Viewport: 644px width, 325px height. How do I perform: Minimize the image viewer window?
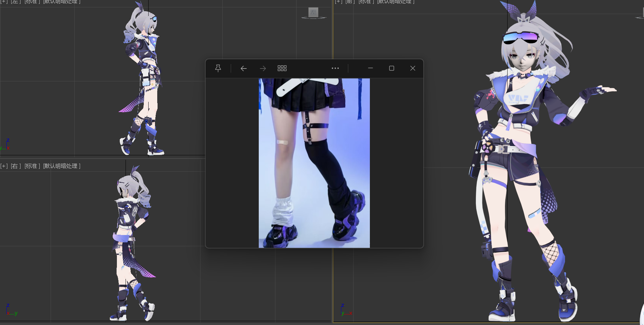[x=371, y=68]
